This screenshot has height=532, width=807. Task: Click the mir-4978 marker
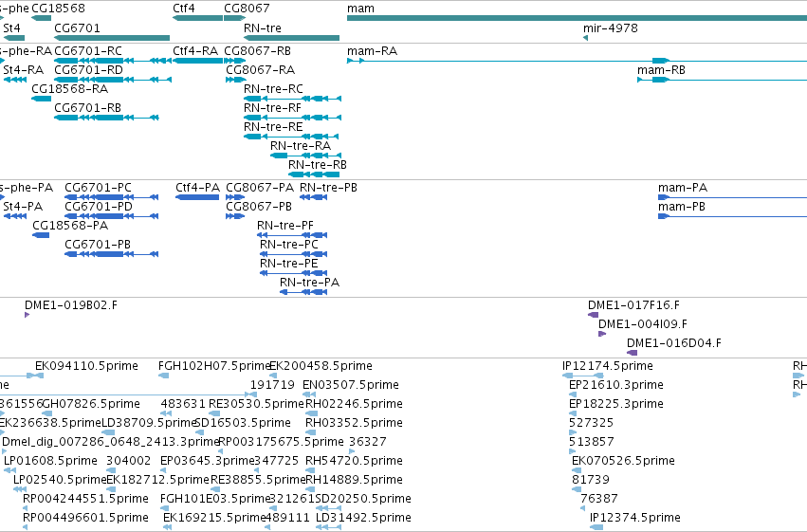[x=586, y=38]
